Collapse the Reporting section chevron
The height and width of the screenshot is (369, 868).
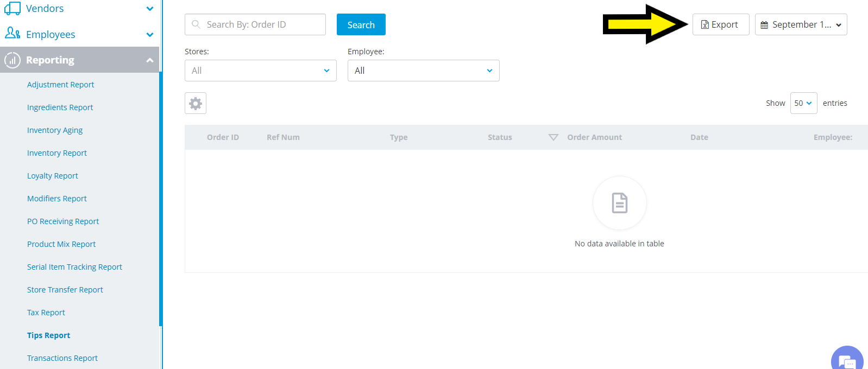150,60
